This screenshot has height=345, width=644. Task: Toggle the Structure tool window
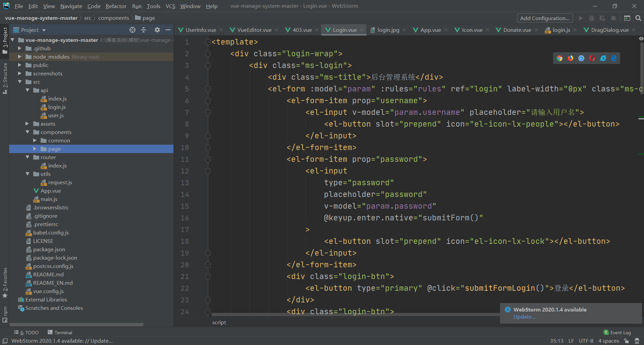coord(5,78)
